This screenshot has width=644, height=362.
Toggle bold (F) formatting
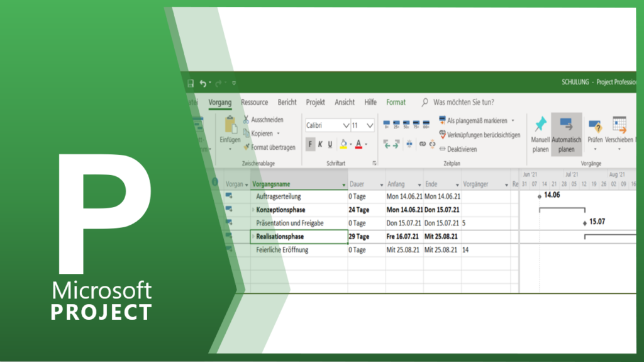click(x=310, y=144)
